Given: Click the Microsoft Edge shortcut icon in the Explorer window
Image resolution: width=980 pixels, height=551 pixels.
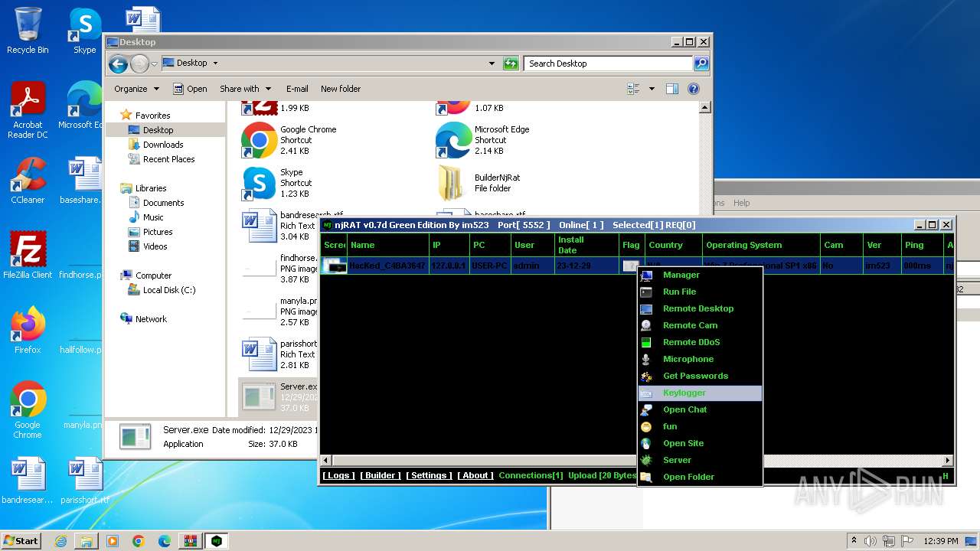Looking at the screenshot, I should tap(453, 140).
